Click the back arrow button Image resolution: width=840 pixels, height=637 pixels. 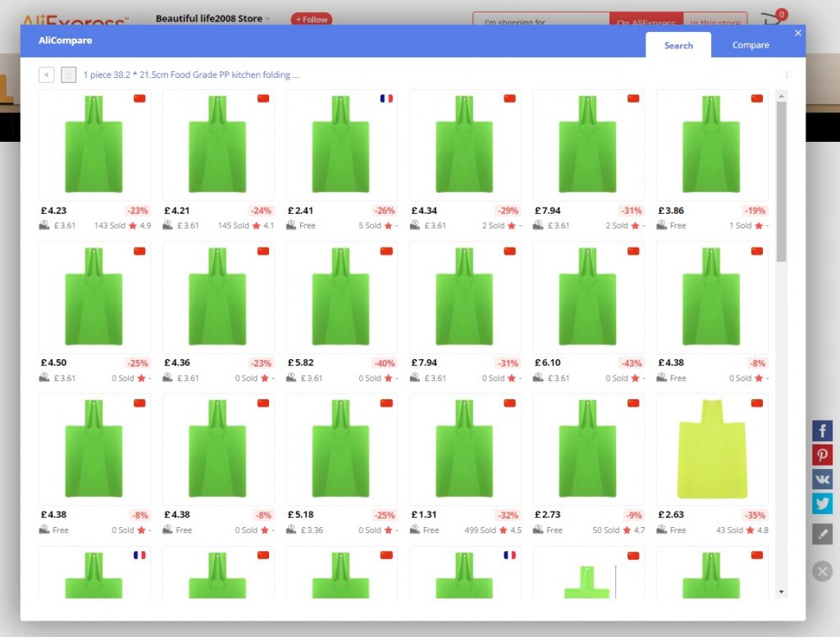(47, 75)
